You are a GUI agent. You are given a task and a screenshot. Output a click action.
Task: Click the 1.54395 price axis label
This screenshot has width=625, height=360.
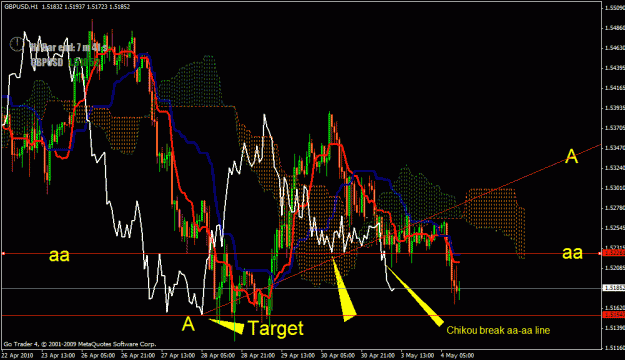[615, 68]
